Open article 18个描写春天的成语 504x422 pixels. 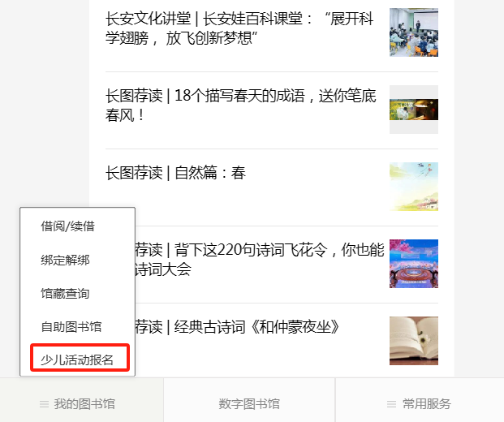click(x=241, y=105)
